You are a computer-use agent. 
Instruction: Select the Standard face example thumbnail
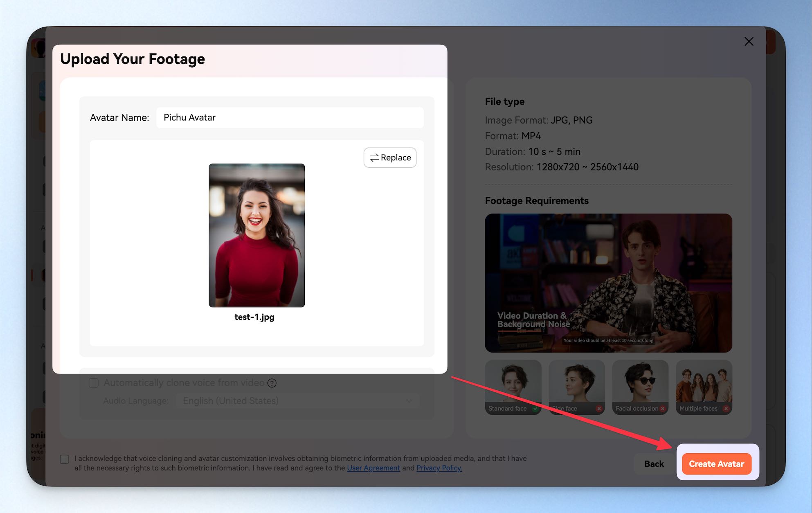tap(513, 387)
